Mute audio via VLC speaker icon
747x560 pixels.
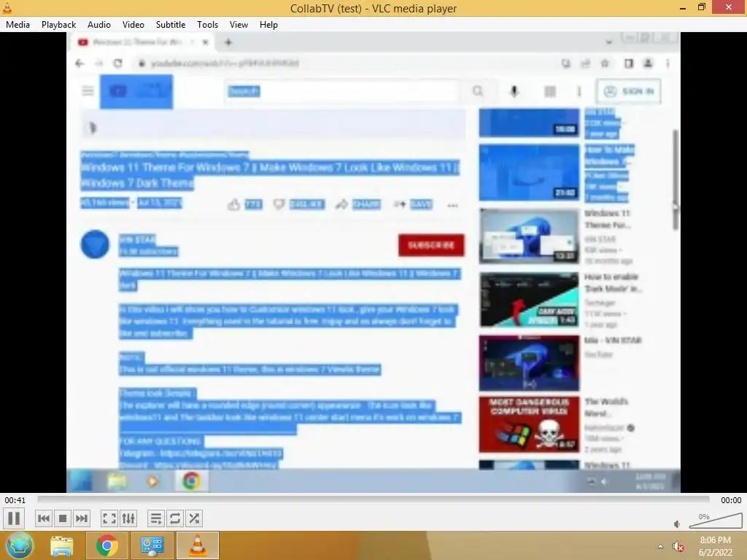point(678,524)
